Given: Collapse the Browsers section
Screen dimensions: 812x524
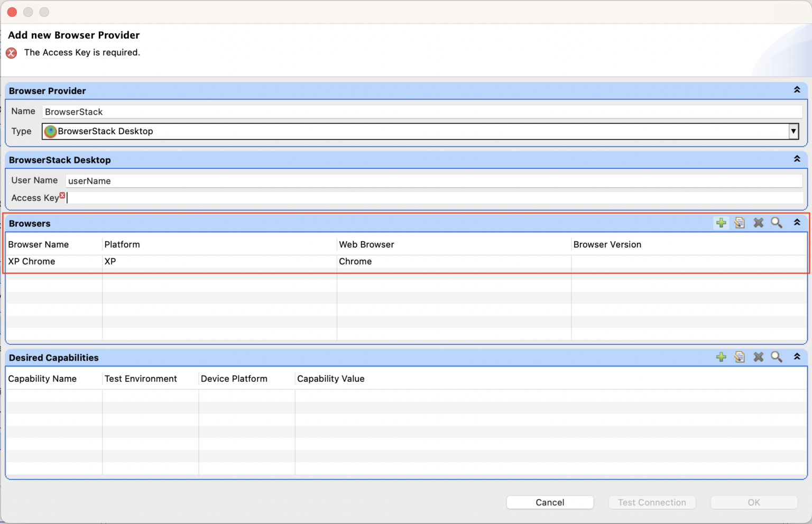Looking at the screenshot, I should tap(797, 223).
